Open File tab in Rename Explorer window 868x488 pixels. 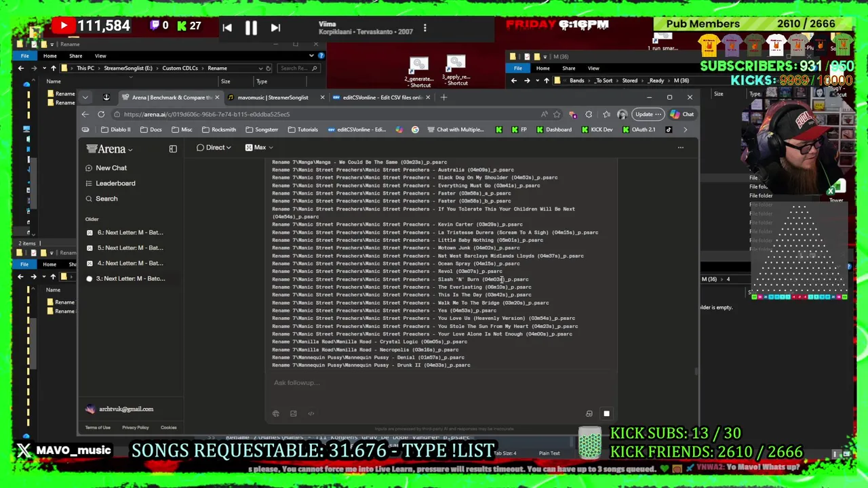pyautogui.click(x=24, y=56)
